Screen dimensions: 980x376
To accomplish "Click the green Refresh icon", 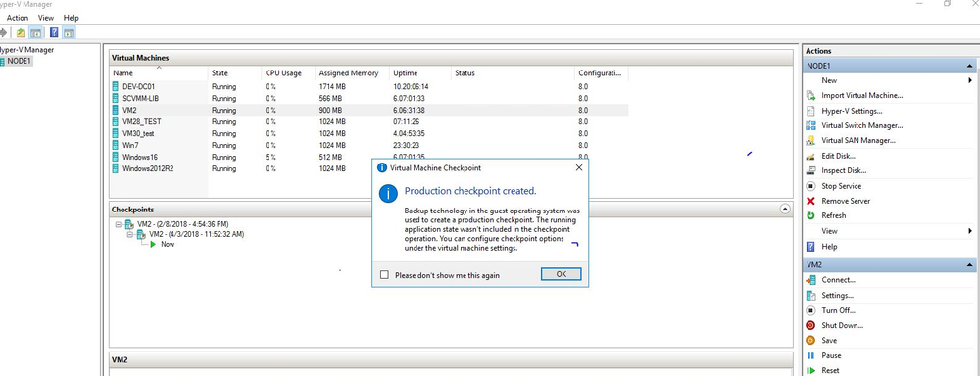I will pyautogui.click(x=810, y=215).
